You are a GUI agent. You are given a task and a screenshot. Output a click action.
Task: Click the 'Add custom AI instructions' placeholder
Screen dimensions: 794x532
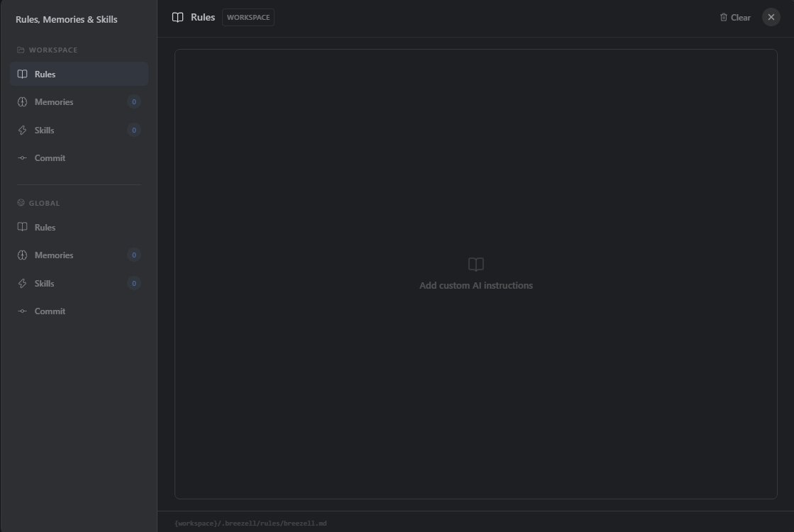click(x=476, y=285)
